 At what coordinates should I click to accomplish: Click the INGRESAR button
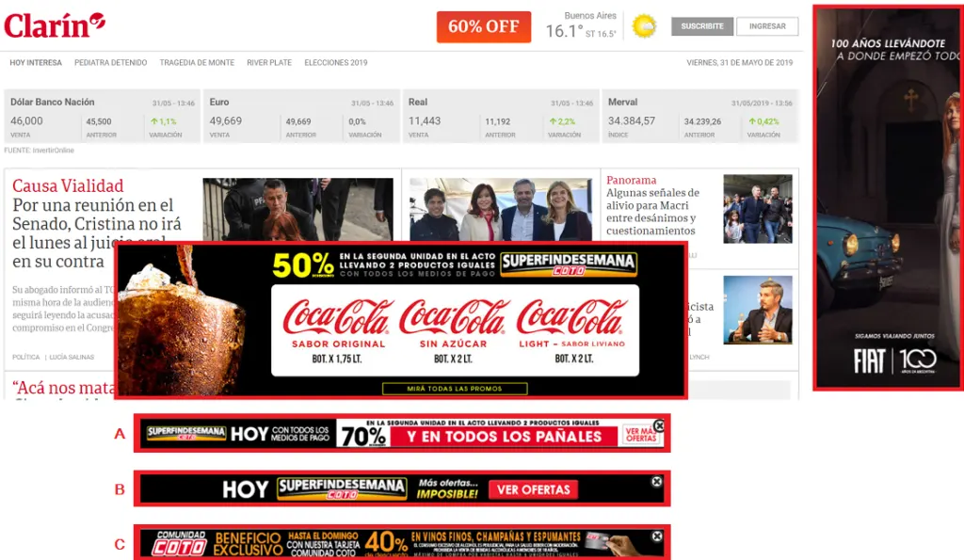[767, 26]
